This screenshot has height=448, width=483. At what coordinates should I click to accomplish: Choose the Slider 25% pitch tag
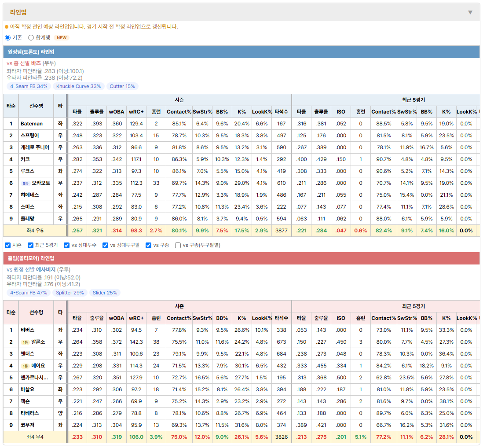coord(105,293)
